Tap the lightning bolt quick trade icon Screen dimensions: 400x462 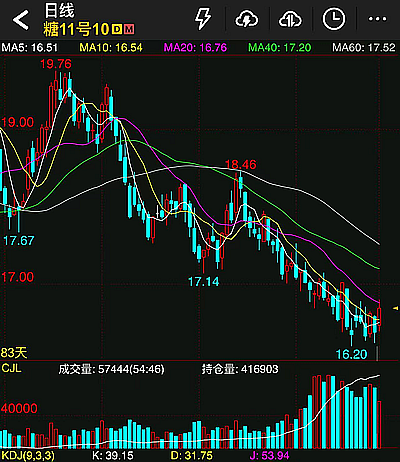click(x=203, y=19)
